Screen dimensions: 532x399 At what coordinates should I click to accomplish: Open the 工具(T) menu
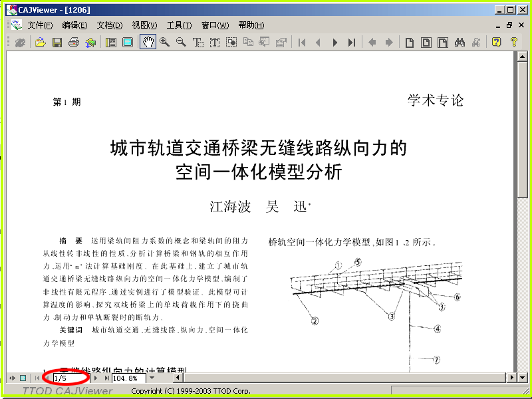(179, 25)
